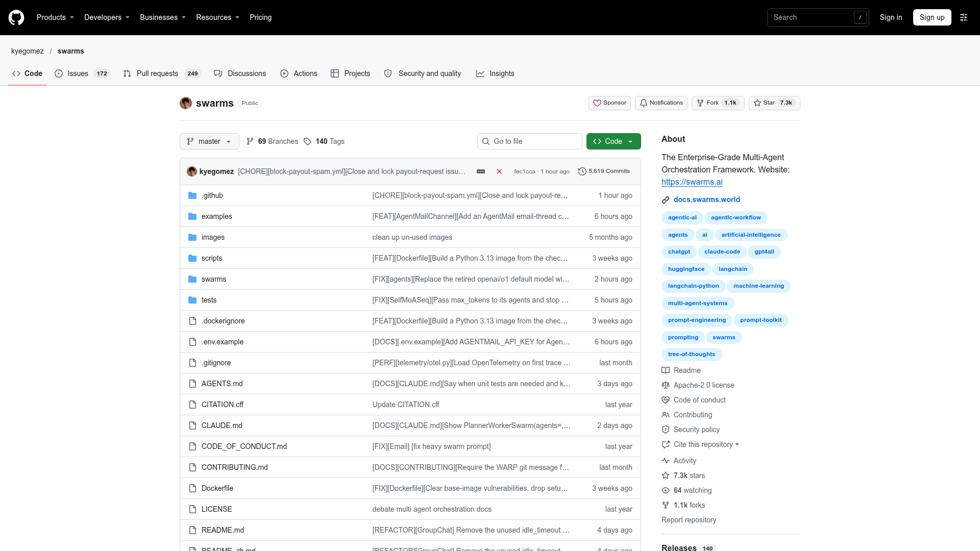Open the 5,619 Commits history
Screen dimensions: 980x551
[x=604, y=171]
